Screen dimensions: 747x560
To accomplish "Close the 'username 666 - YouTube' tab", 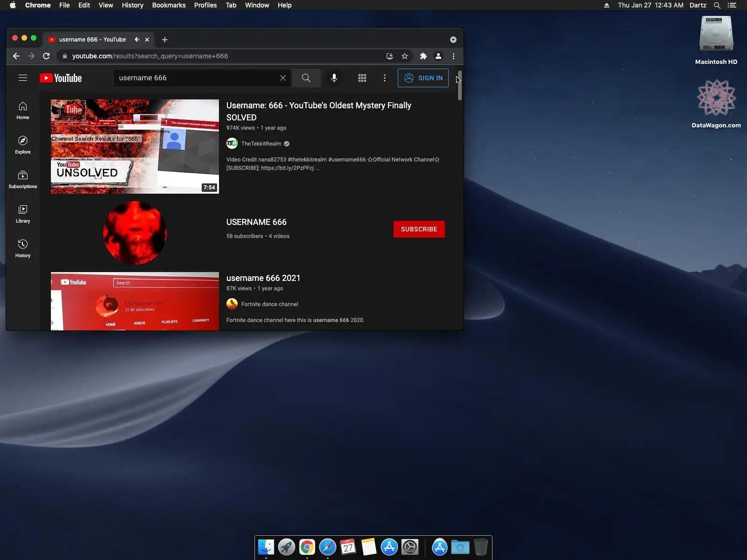I will [x=147, y=40].
